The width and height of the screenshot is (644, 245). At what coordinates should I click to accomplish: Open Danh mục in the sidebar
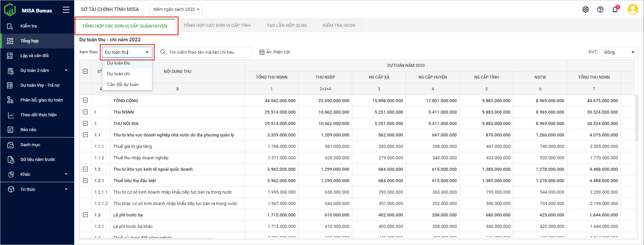30,145
